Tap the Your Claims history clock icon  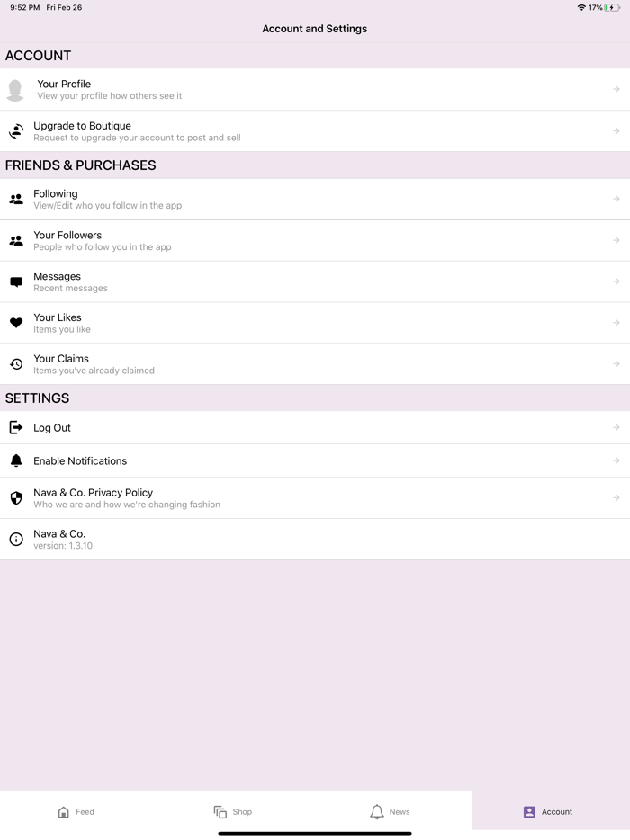[x=16, y=364]
